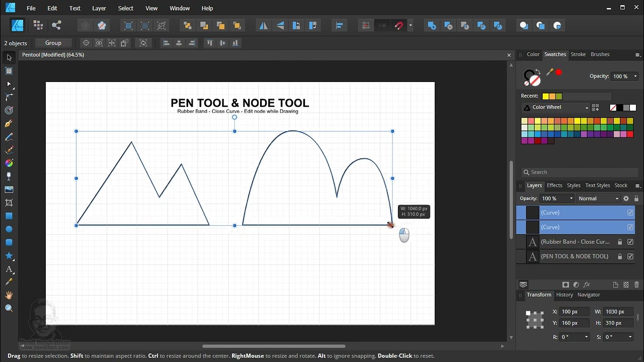Switch to the Pixel Persona
Screen dimensions: 644x362
[x=38, y=25]
